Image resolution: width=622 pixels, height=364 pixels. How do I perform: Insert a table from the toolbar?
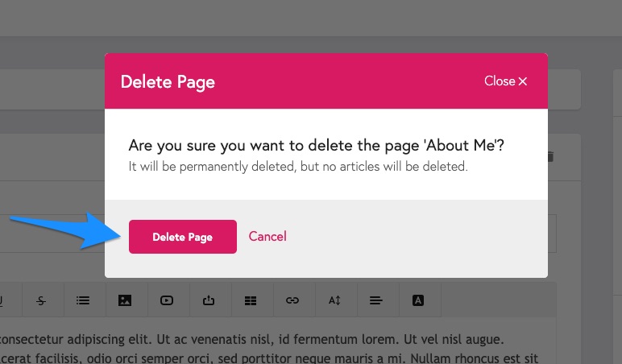251,300
